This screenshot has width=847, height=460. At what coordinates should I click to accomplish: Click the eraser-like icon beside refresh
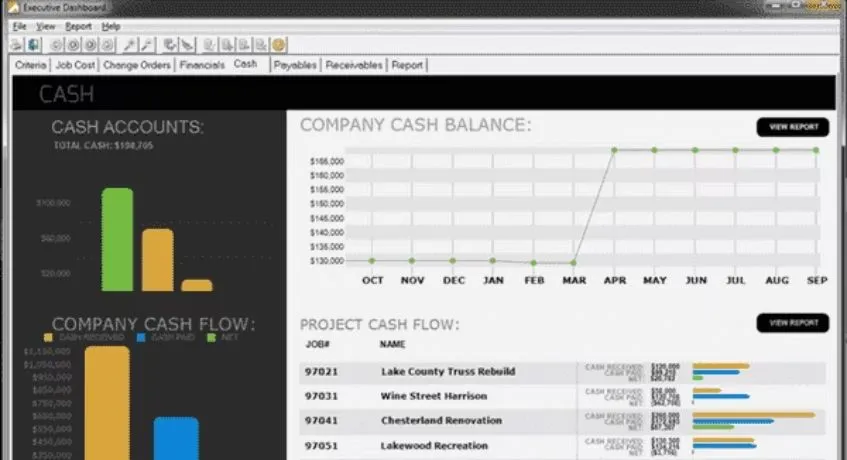pos(187,45)
